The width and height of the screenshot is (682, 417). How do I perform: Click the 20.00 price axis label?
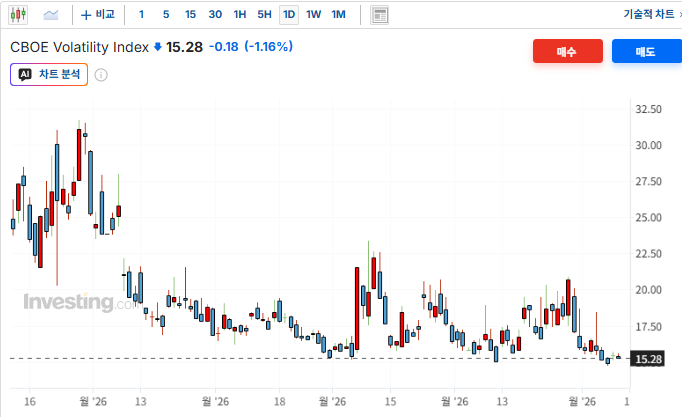tap(648, 290)
